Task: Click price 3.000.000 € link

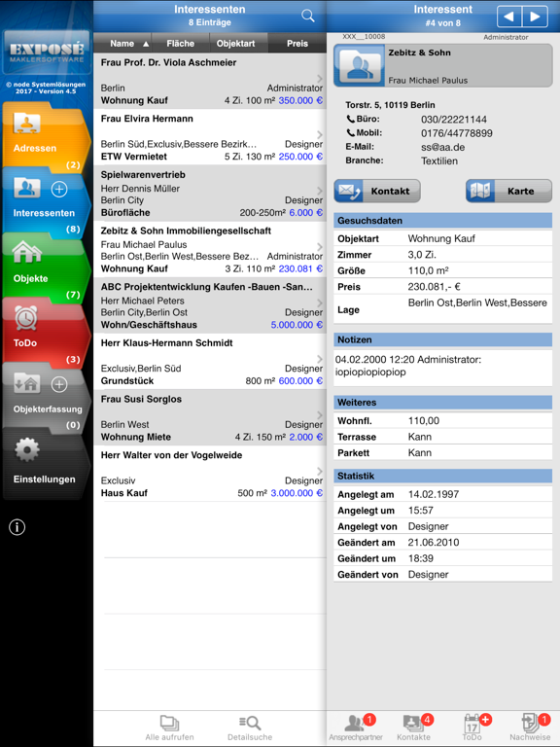Action: (x=297, y=493)
